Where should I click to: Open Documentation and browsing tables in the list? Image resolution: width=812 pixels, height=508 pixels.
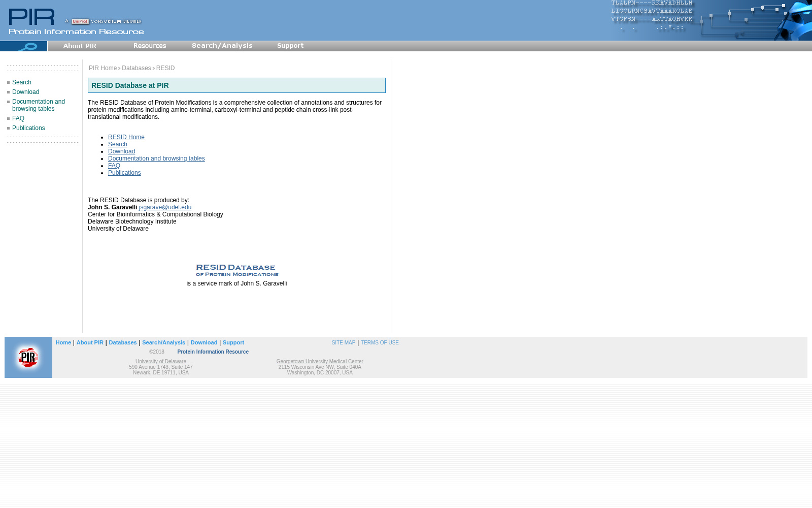[x=156, y=158]
